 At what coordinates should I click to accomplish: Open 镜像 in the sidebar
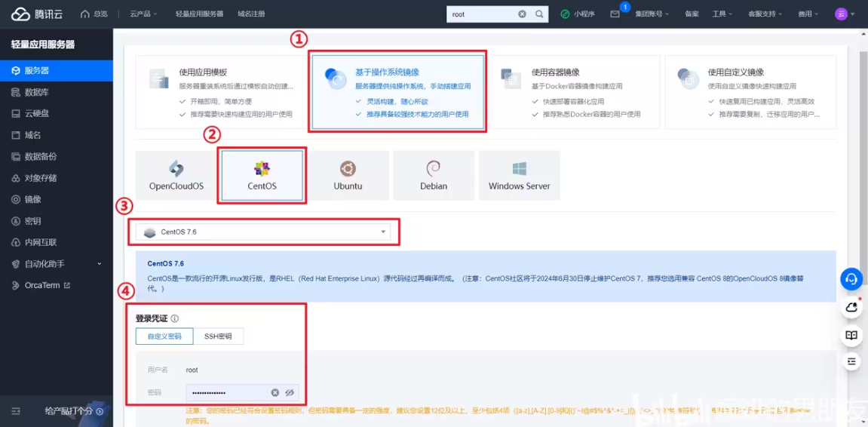pyautogui.click(x=57, y=199)
